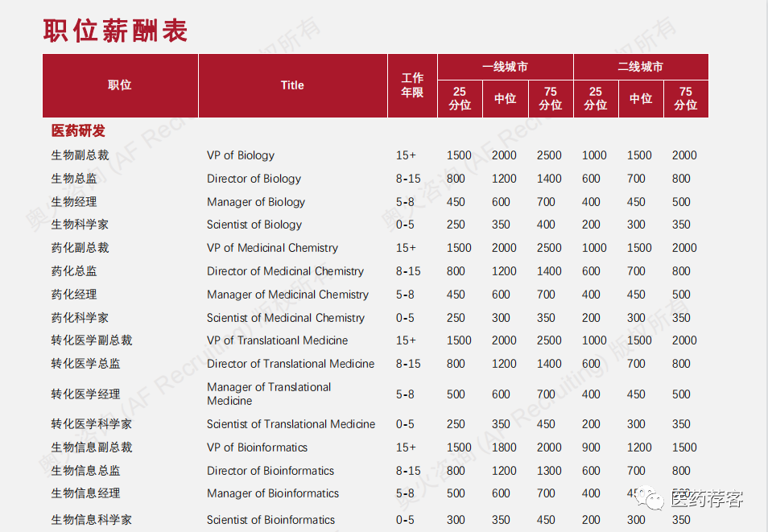
Task: Select the Title column header
Action: (292, 85)
